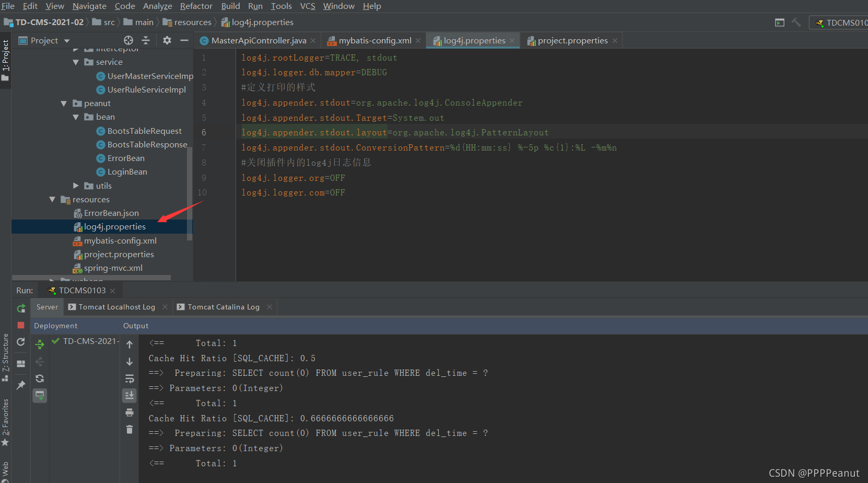Toggle the 1: Project side tool window
868x483 pixels.
5,60
